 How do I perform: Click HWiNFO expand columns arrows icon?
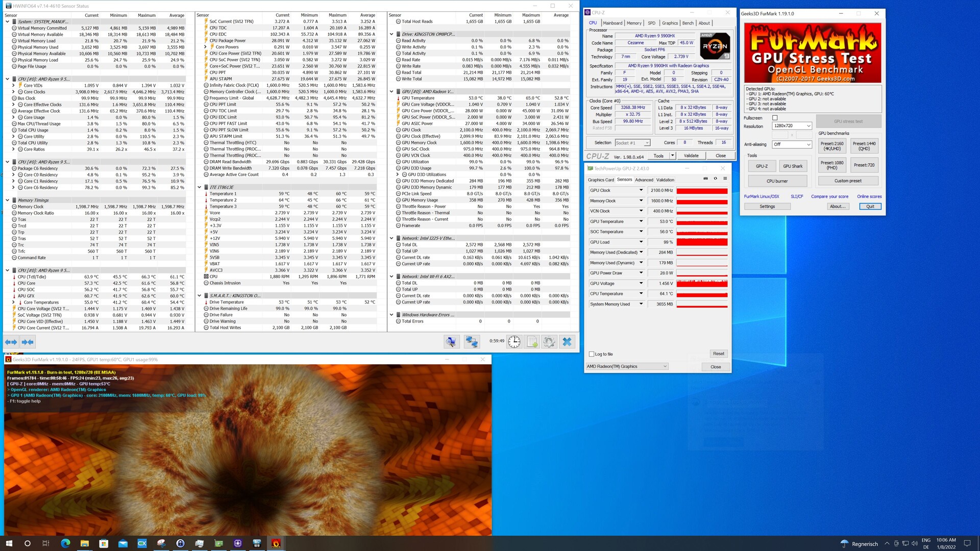(x=11, y=342)
